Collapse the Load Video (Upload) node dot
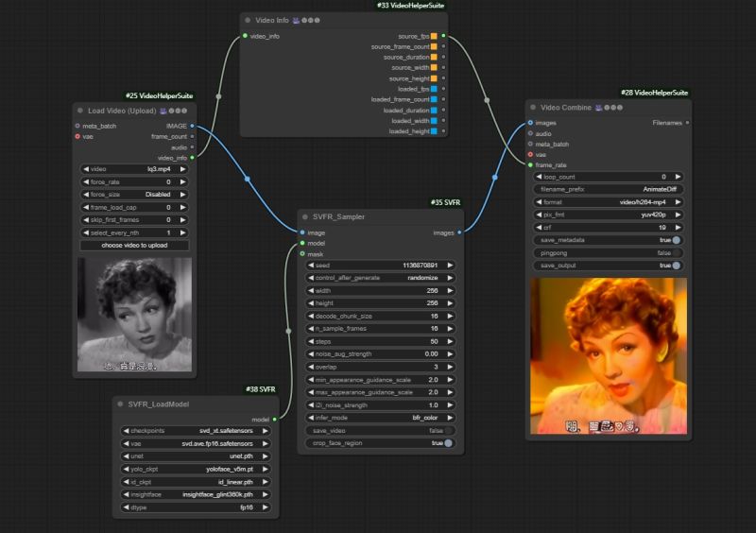756x533 pixels. pyautogui.click(x=80, y=111)
